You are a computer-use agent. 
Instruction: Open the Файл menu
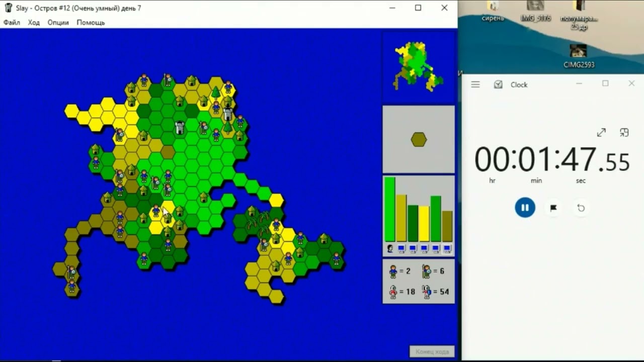(12, 23)
